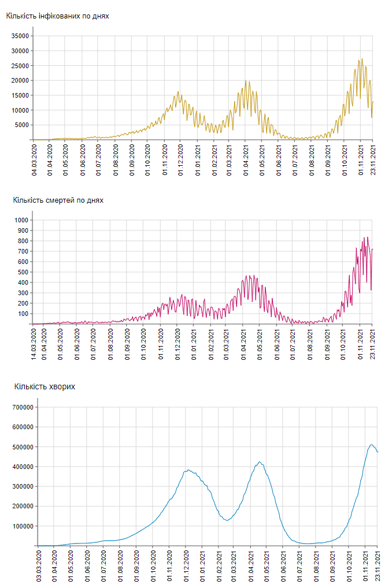Click 01.05.2021 label in deaths chart
This screenshot has width=392, height=588.
click(x=260, y=344)
